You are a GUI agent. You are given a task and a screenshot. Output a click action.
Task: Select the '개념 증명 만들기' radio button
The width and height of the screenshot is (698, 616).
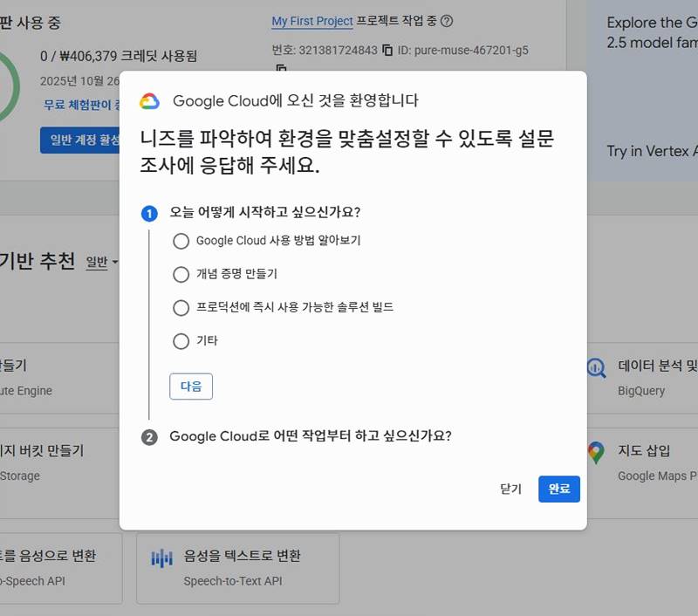[181, 274]
